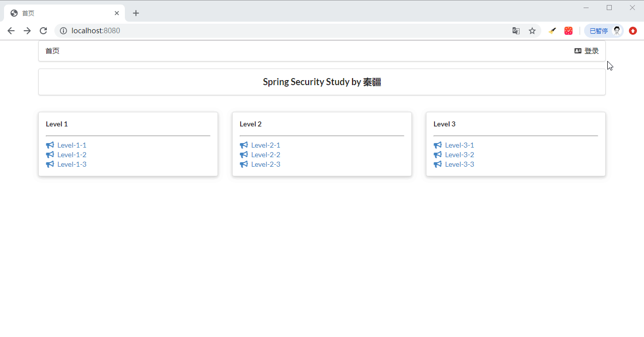Open a new browser tab

point(136,13)
